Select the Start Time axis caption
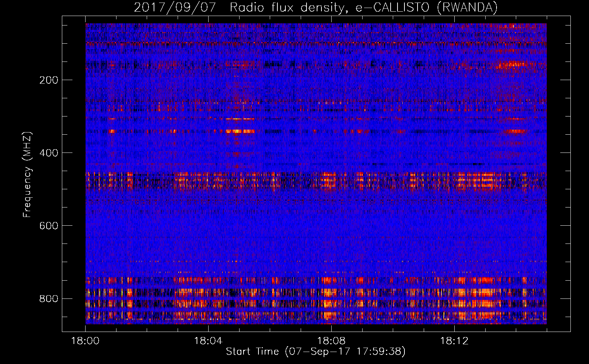This screenshot has height=364, width=589. pos(316,352)
